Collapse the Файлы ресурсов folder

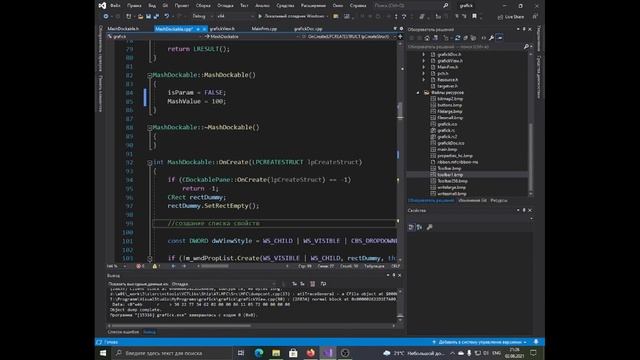coord(418,93)
